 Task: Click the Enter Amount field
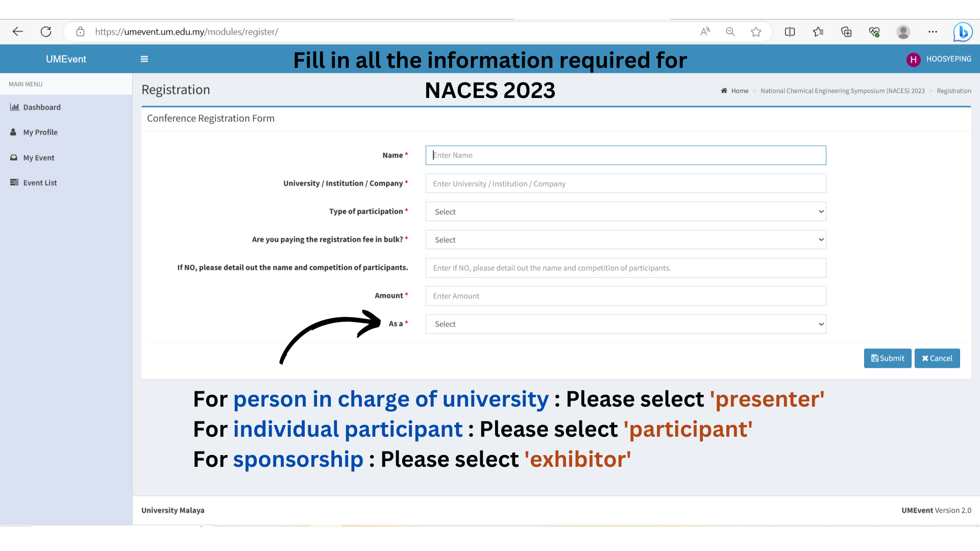[625, 296]
